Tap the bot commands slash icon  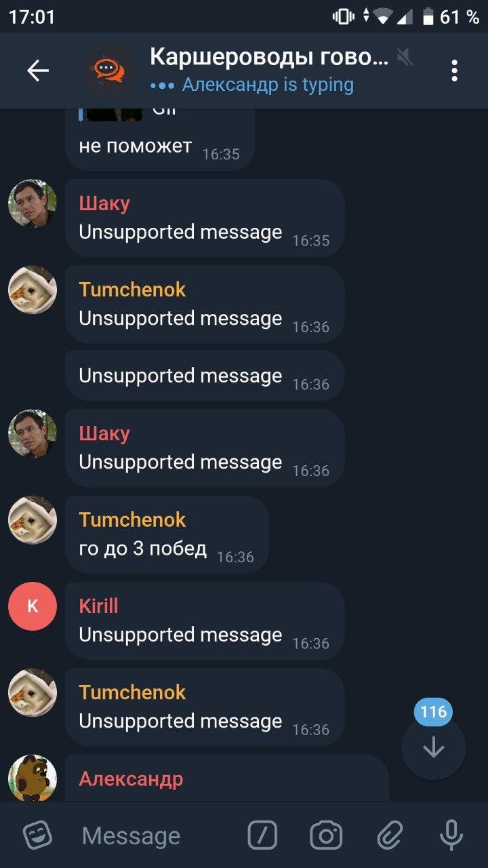click(x=263, y=835)
